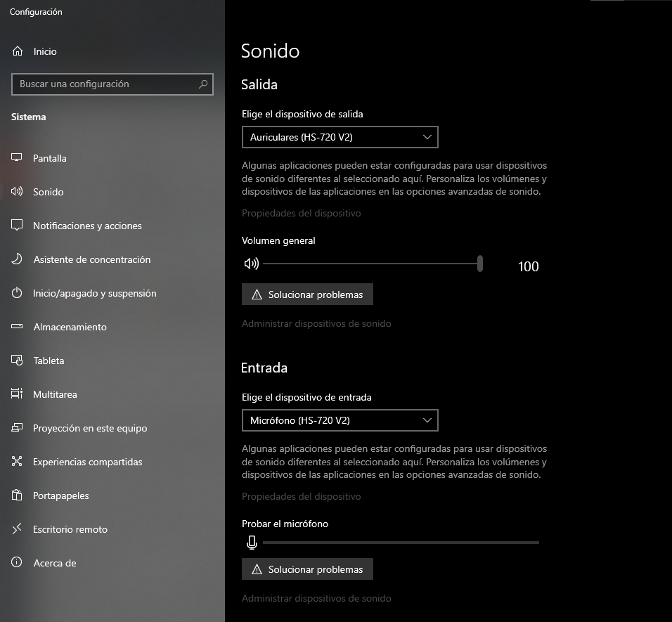Viewport: 672px width, 622px height.
Task: Go to Multitarea settings
Action: (x=55, y=394)
